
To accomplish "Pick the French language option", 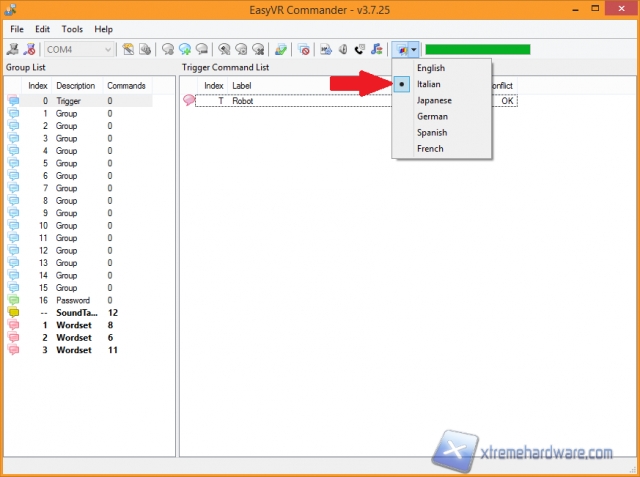I will (x=429, y=148).
